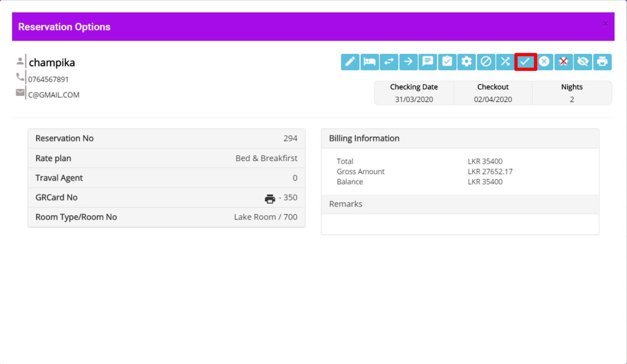Viewport: 627px width, 364px height.
Task: Click the phone number 0764567891
Action: tap(49, 80)
